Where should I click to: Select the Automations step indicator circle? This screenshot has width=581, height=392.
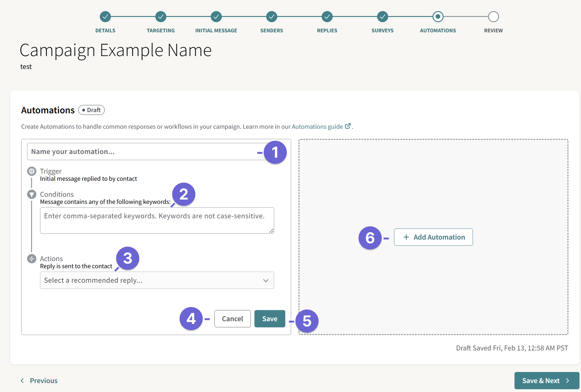click(x=438, y=17)
